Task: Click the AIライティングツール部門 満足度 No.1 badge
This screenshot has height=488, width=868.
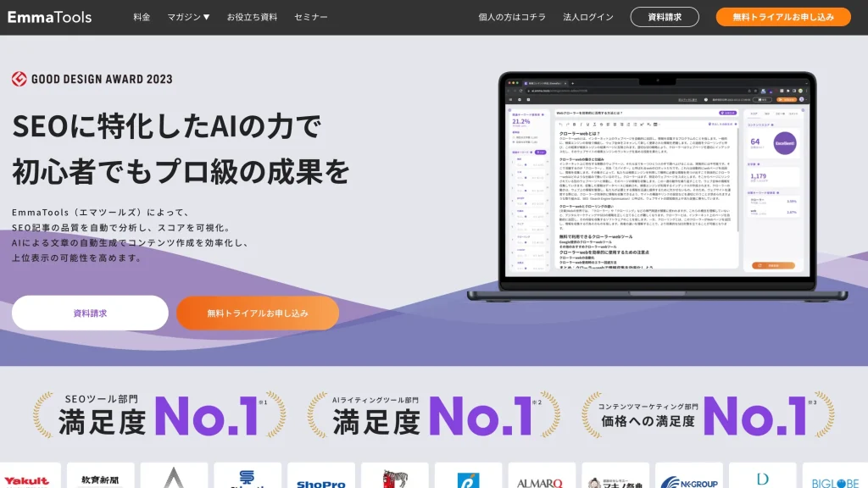Action: coord(433,415)
